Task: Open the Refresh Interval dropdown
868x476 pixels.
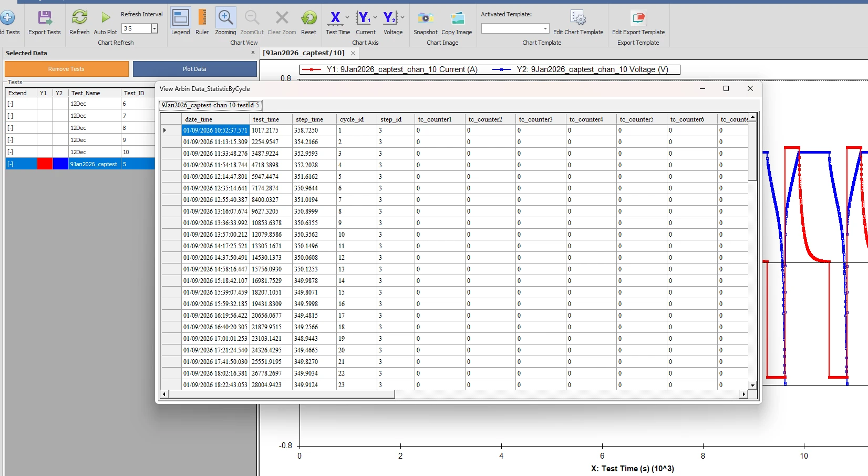Action: click(x=154, y=28)
